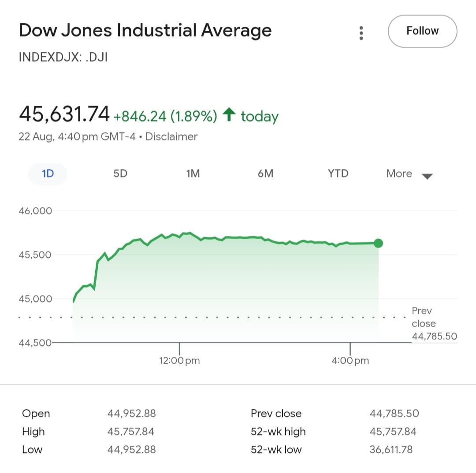Click the green up arrow beside today

[228, 115]
